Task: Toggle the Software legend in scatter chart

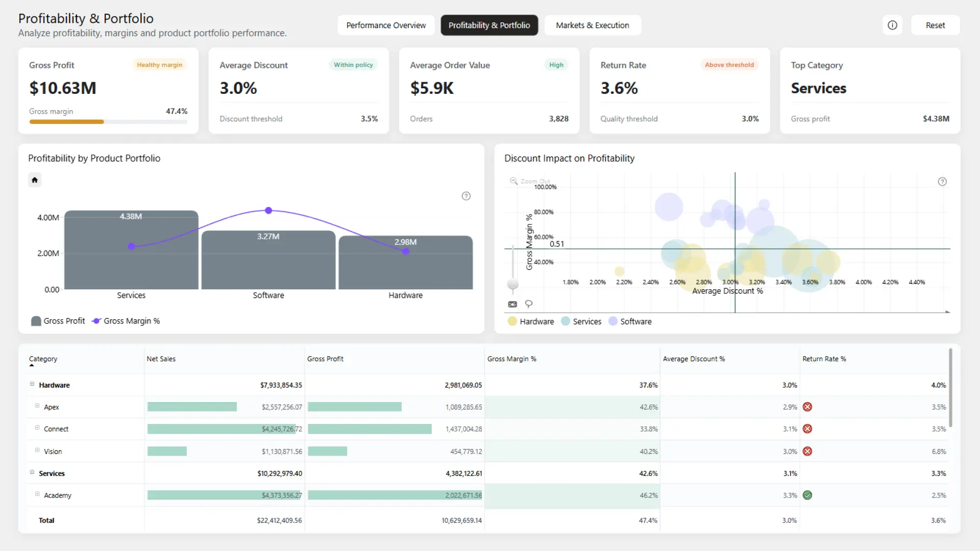Action: (x=630, y=321)
